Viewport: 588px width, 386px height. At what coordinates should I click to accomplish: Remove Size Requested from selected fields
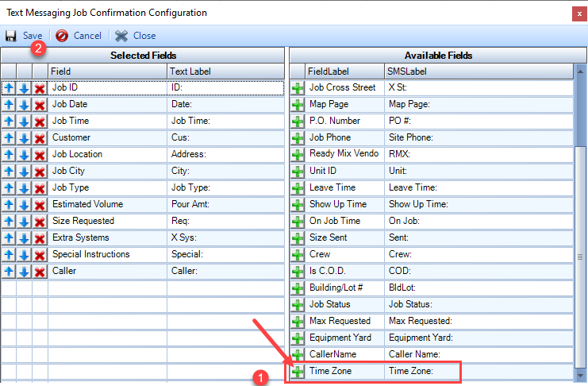tap(40, 222)
